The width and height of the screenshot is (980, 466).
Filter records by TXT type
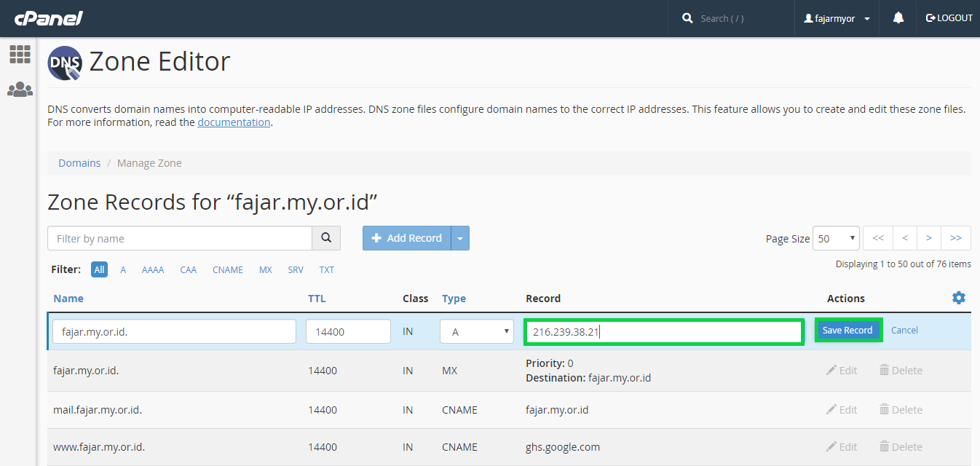tap(327, 269)
